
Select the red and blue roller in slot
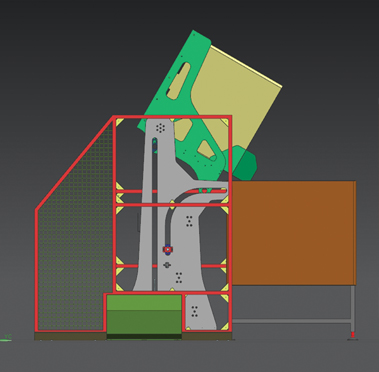(168, 249)
